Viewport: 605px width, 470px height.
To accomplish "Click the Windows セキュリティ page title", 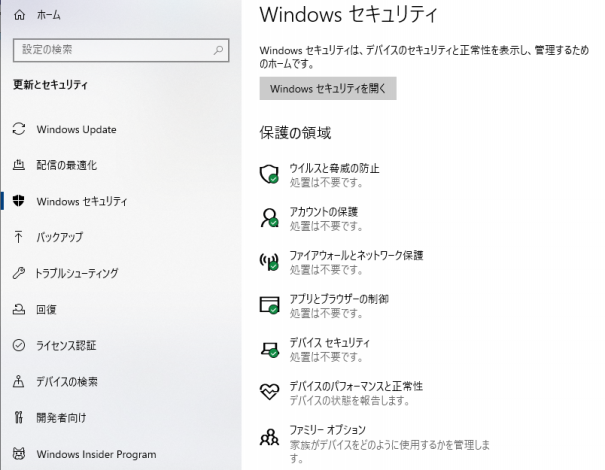I will [348, 15].
